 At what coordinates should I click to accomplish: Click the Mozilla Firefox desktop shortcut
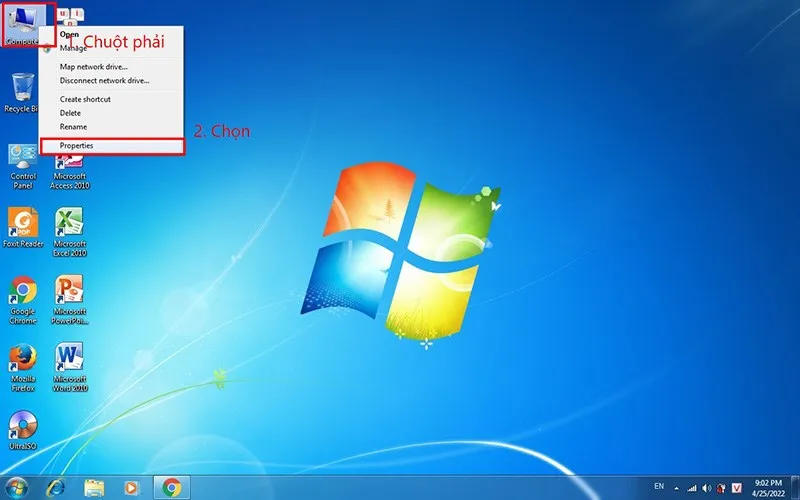point(23,364)
